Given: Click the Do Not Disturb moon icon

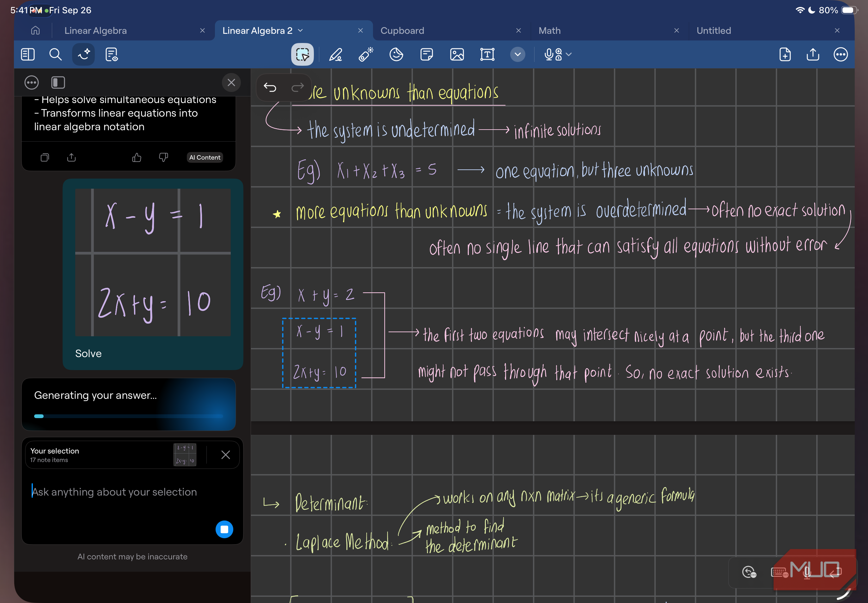Looking at the screenshot, I should [x=811, y=10].
